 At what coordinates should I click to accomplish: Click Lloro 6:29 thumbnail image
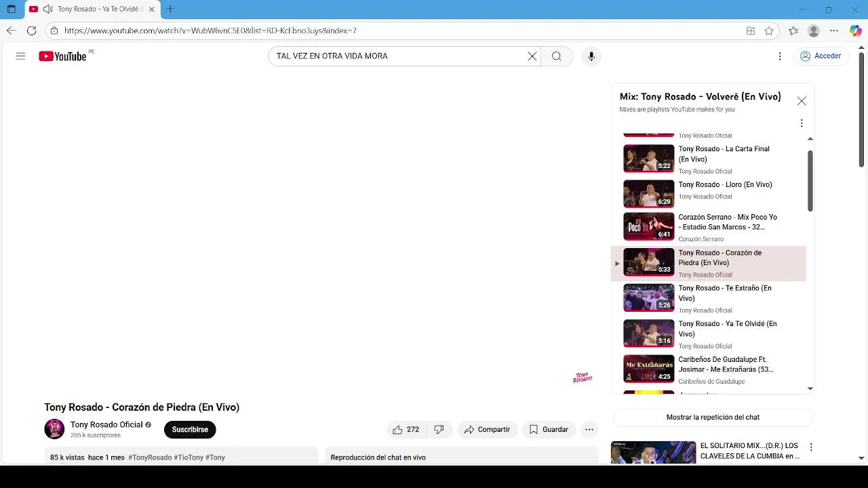pos(649,193)
